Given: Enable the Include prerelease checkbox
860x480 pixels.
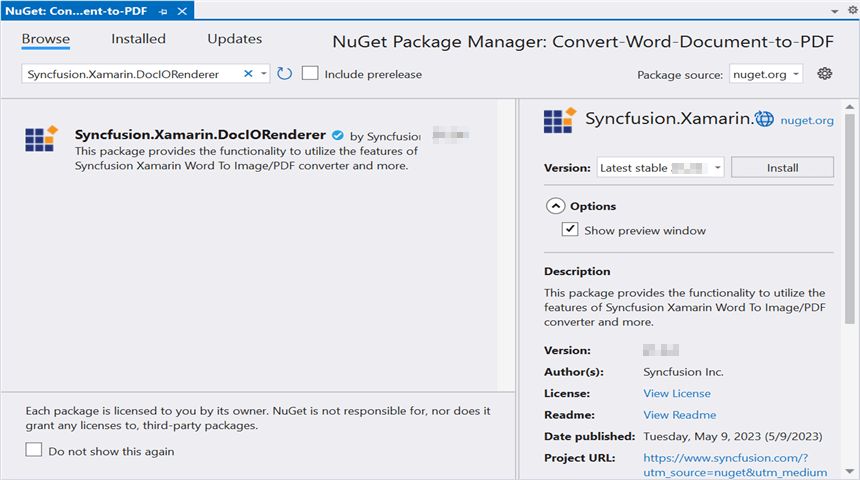Looking at the screenshot, I should point(310,73).
